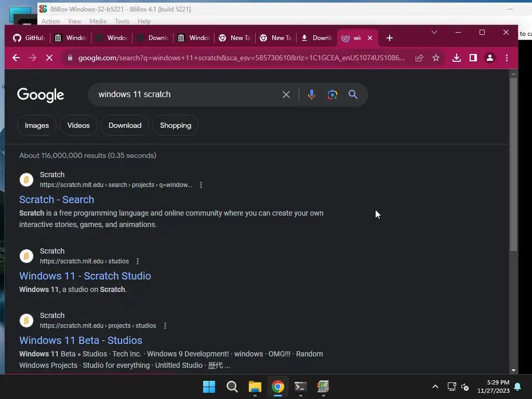532x399 pixels.
Task: Open File Explorer from taskbar
Action: tap(255, 387)
